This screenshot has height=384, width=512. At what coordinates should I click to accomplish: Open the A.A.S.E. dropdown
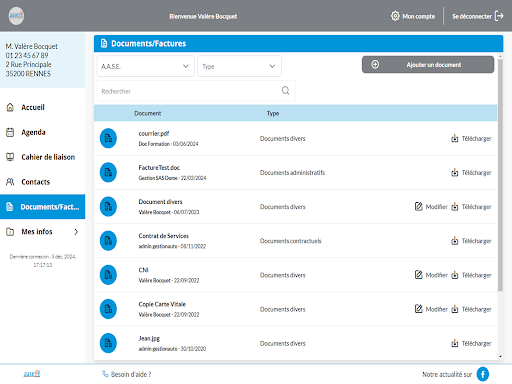(145, 66)
